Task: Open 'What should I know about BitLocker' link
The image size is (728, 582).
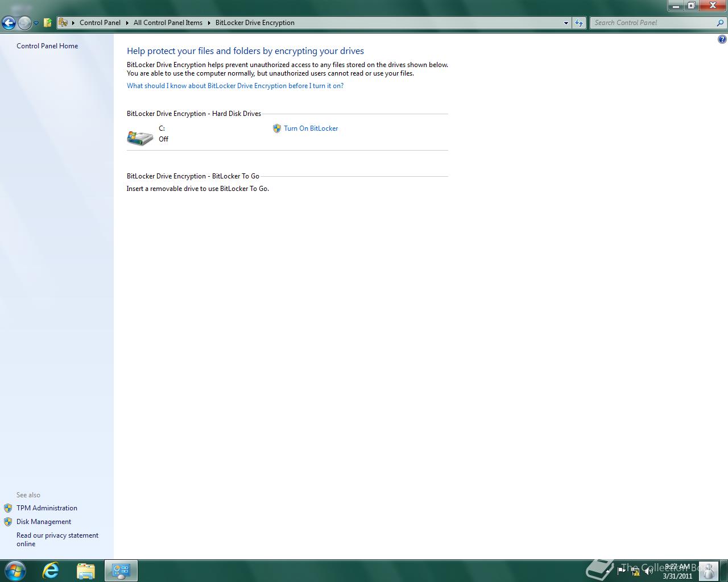Action: click(x=235, y=86)
